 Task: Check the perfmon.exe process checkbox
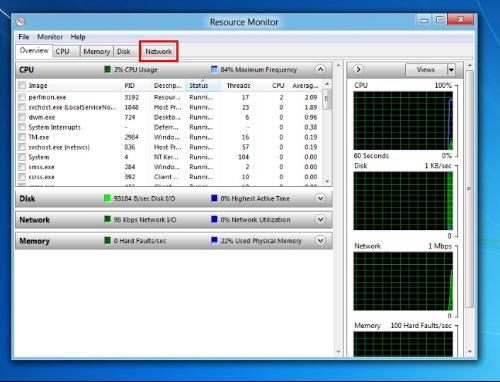(22, 97)
